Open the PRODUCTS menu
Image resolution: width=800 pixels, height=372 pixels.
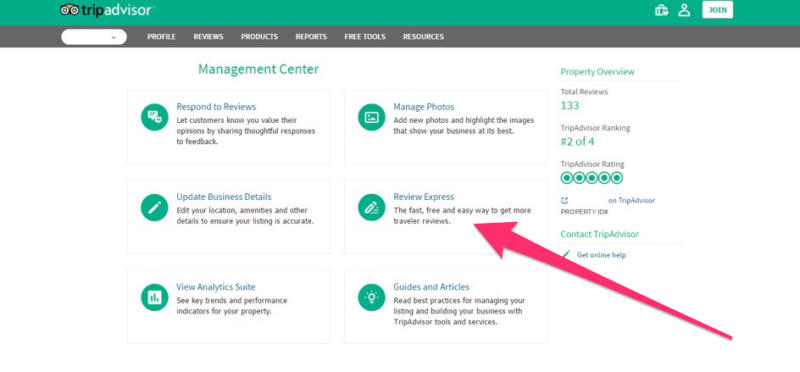[x=259, y=37]
